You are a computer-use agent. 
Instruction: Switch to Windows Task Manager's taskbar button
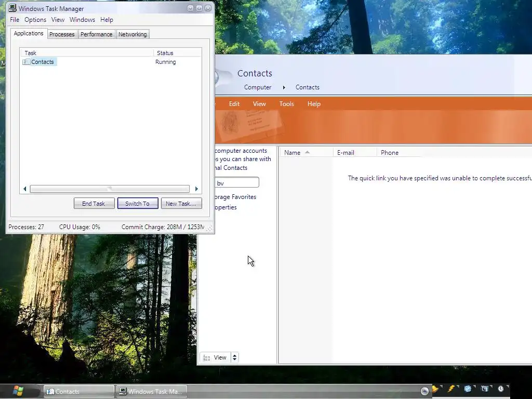click(151, 392)
